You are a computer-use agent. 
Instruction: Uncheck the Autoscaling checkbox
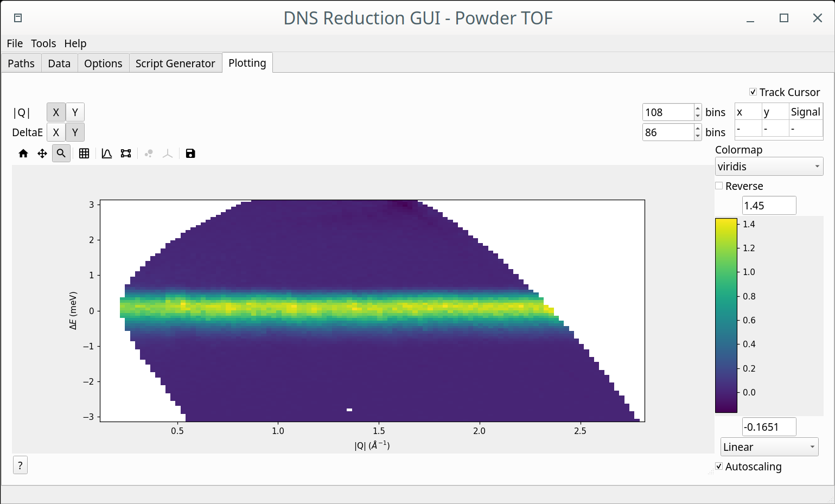(x=719, y=467)
